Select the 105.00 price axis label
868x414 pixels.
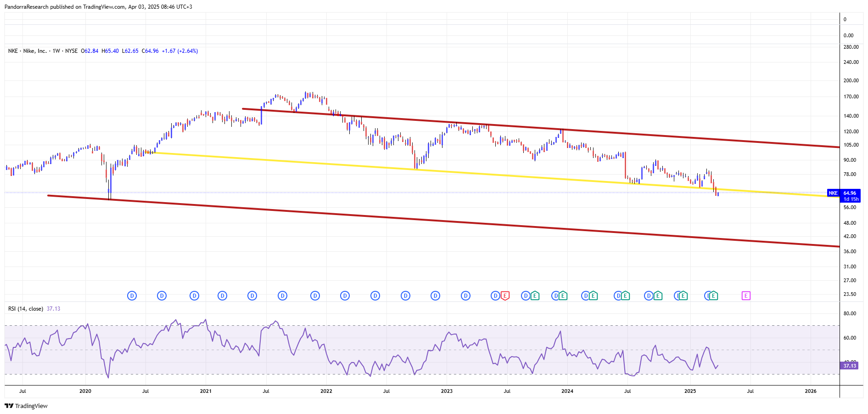tap(851, 145)
